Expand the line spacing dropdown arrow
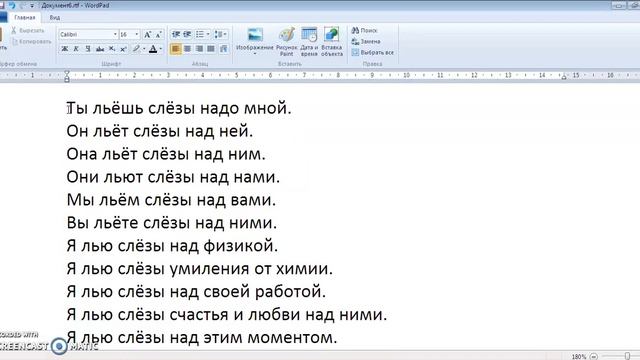This screenshot has height=360, width=640. [225, 34]
